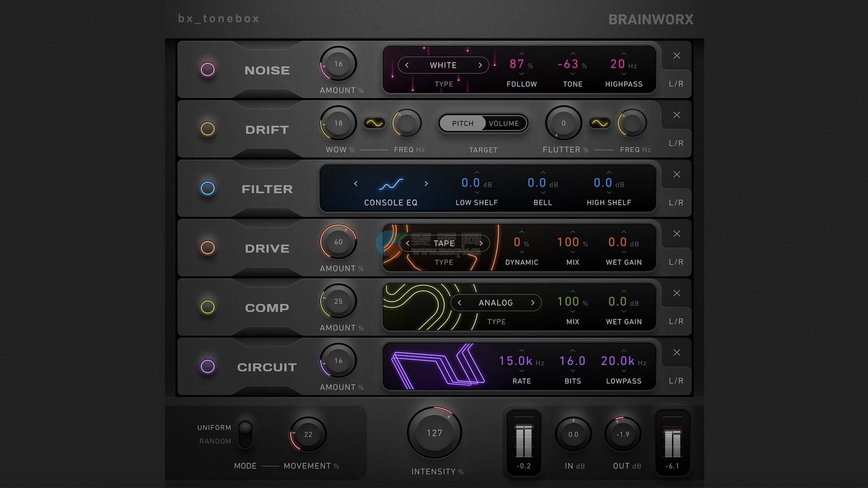Select Pitch as the drift target
Viewport: 868px width, 488px height.
(462, 123)
